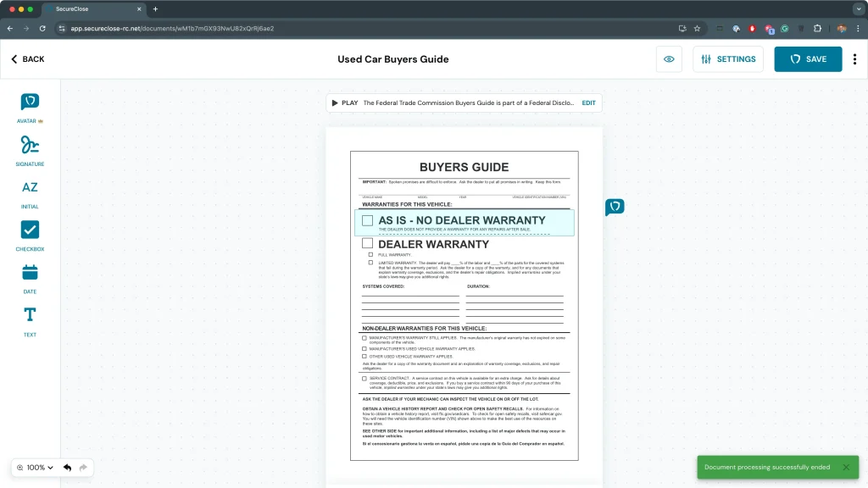
Task: Select the Avatar tool in sidebar
Action: 30,103
